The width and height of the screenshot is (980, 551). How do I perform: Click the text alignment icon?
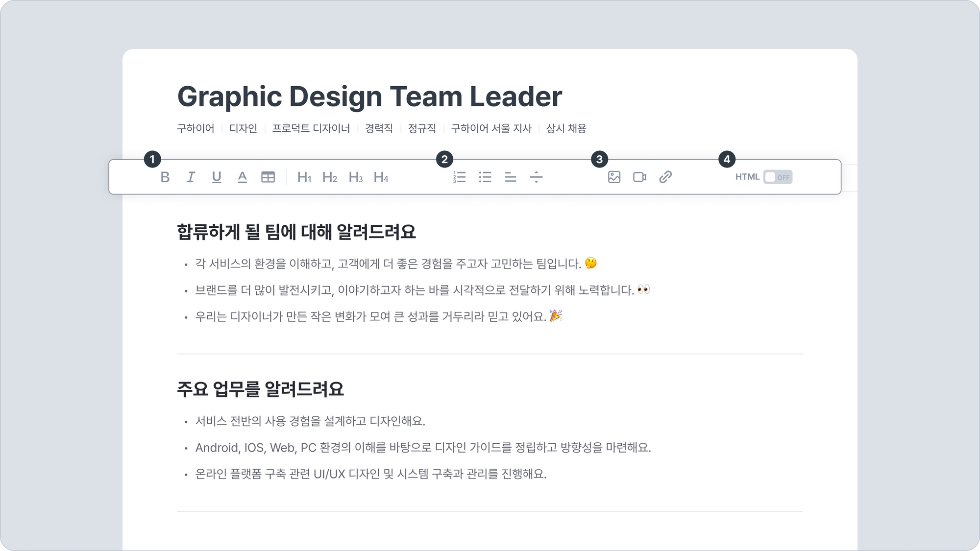tap(511, 177)
